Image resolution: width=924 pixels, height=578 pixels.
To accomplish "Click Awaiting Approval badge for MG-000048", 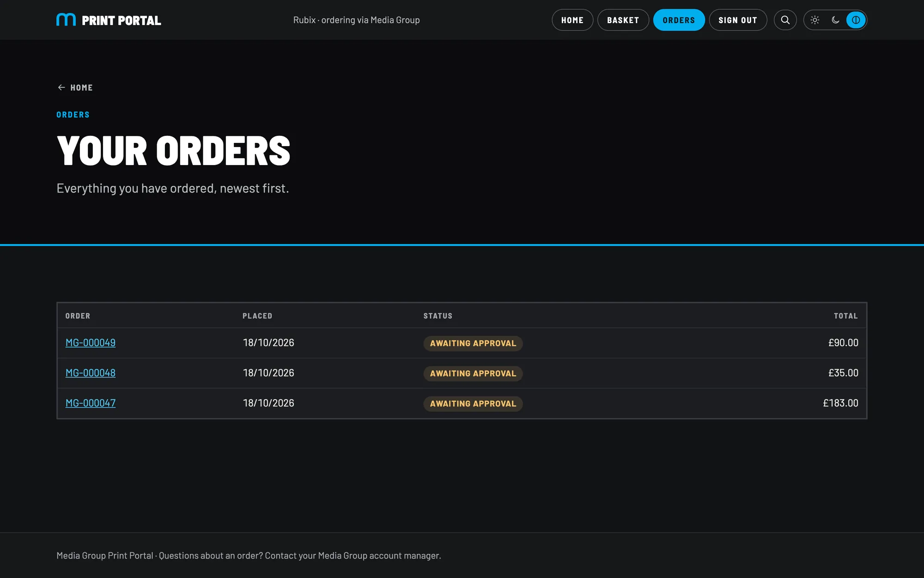I will click(x=473, y=373).
